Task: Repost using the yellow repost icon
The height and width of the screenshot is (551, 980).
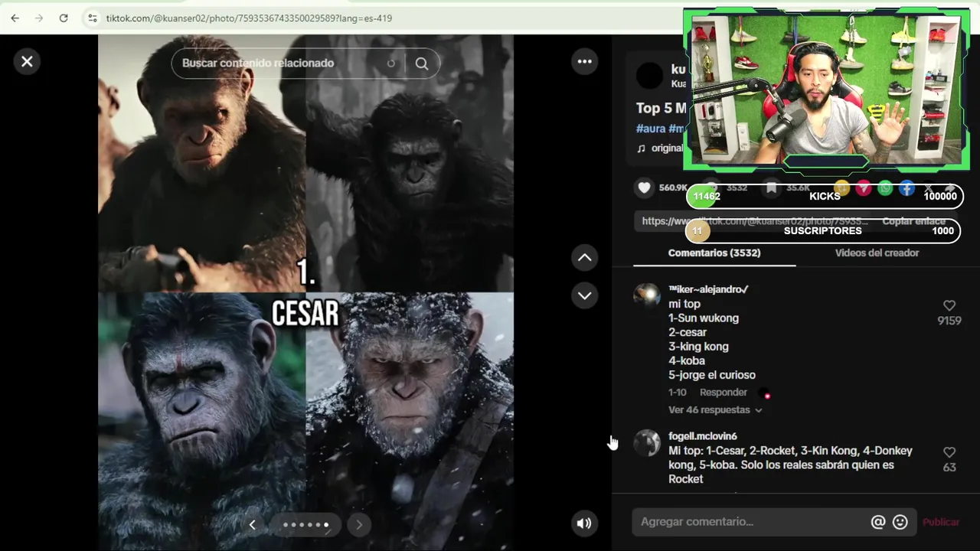Action: click(x=842, y=188)
